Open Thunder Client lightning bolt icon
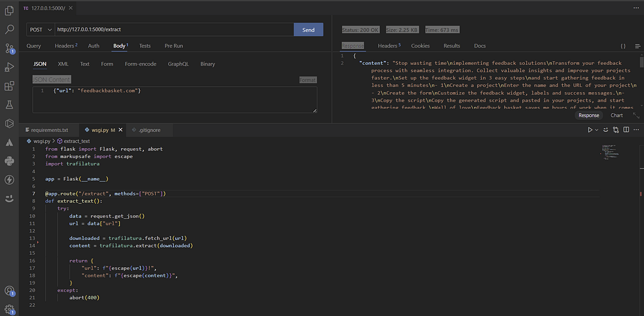The height and width of the screenshot is (316, 644). [x=10, y=180]
